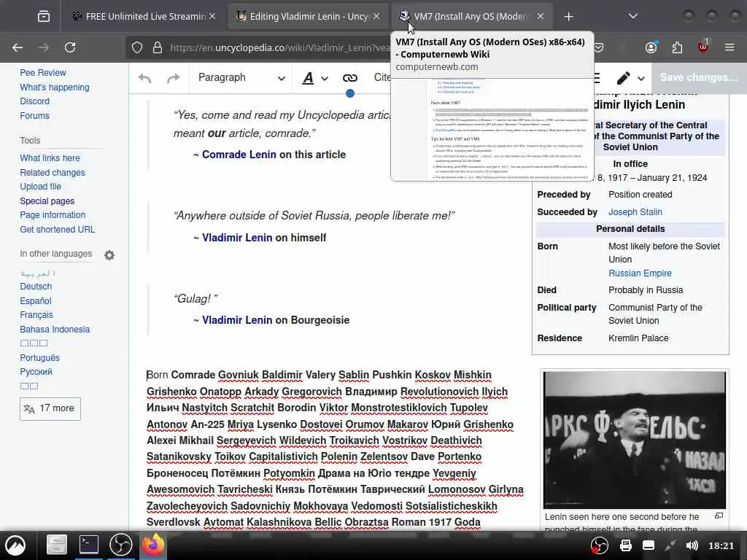The image size is (747, 560).
Task: Open Related changes link
Action: pos(53,172)
